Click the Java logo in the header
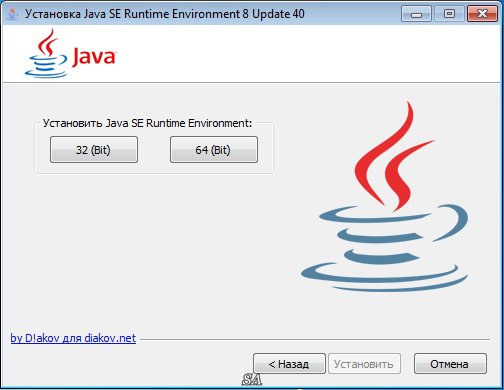Viewport: 504px width, 390px height. pyautogui.click(x=70, y=53)
